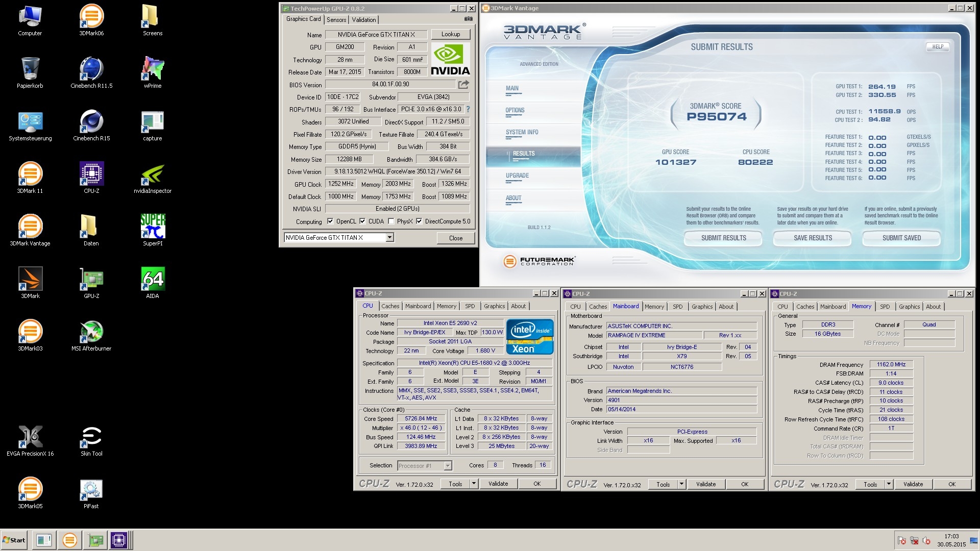This screenshot has width=980, height=551.
Task: Toggle the PhysX checkbox in GPU-Z
Action: pyautogui.click(x=391, y=221)
